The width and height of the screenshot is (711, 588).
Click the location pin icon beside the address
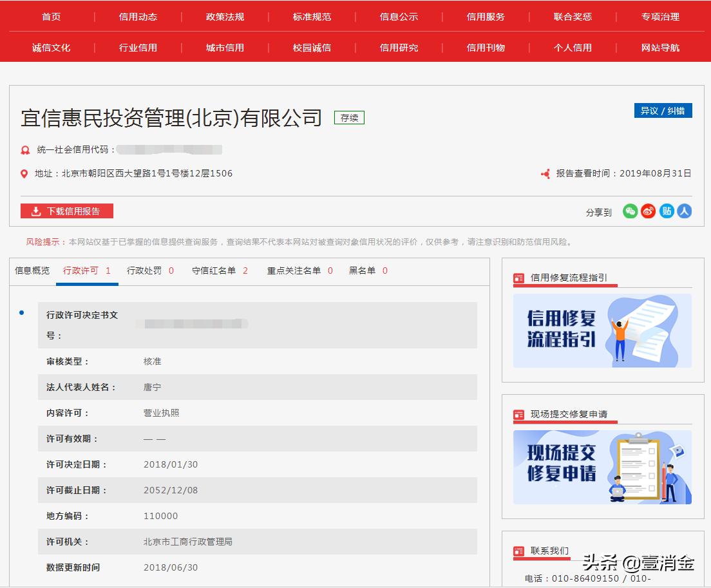23,173
